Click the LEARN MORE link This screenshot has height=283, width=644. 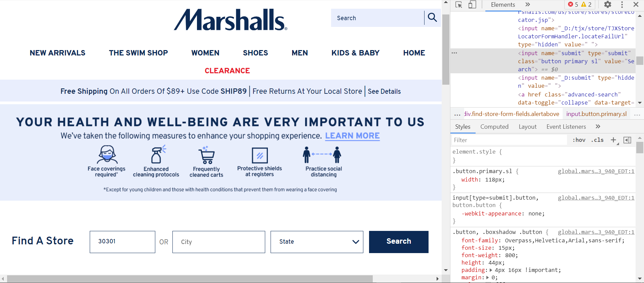tap(352, 136)
